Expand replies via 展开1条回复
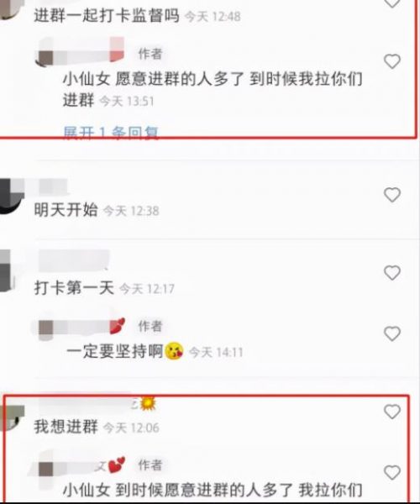 [111, 132]
